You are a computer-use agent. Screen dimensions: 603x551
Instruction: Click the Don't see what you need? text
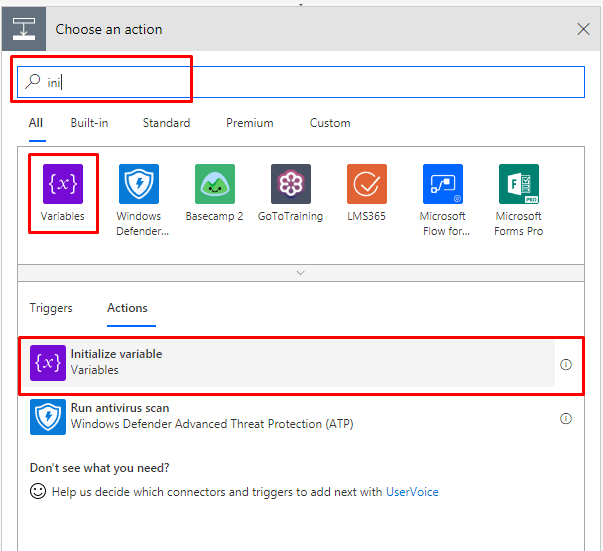pyautogui.click(x=100, y=468)
